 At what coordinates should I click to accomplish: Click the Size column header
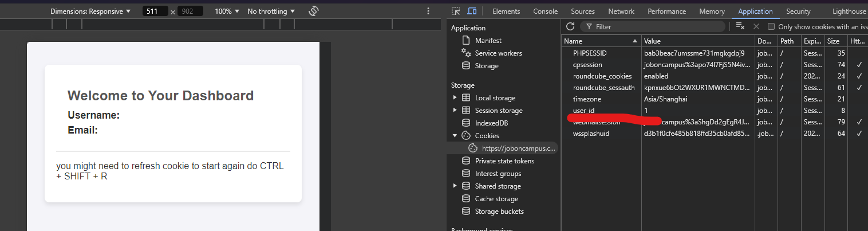(x=836, y=41)
